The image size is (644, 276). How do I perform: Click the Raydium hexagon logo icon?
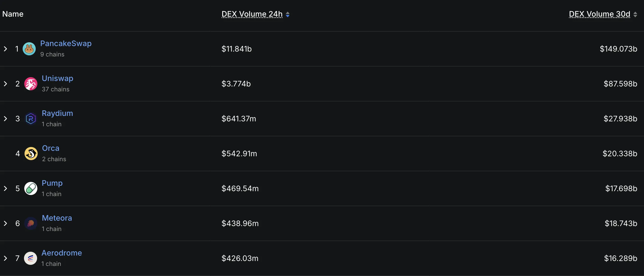(x=31, y=119)
